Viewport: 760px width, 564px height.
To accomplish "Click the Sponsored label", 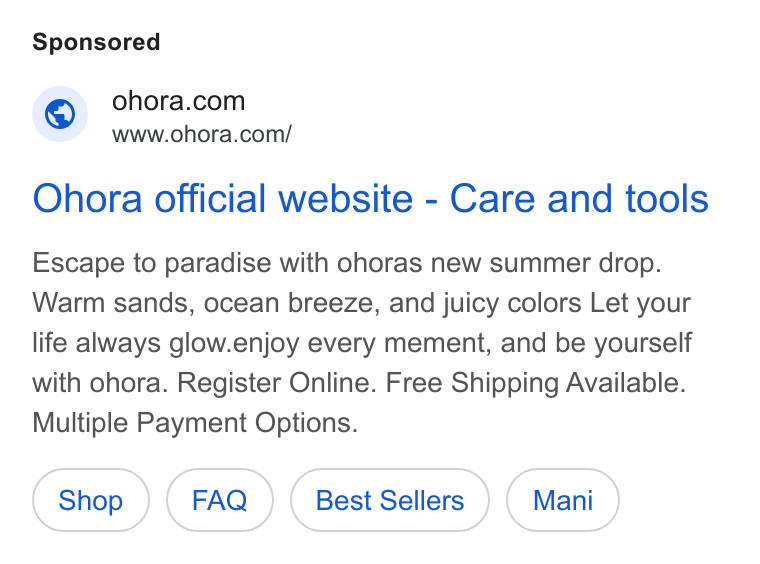I will (96, 42).
